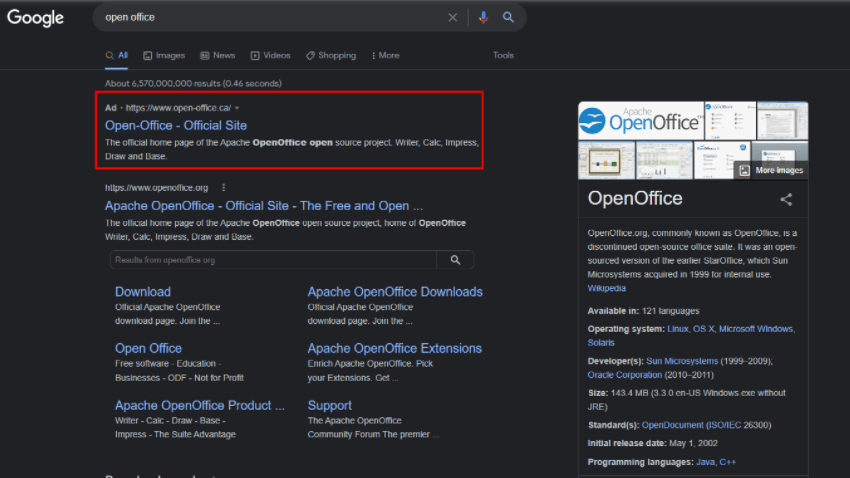Clear the search query with X icon
Image resolution: width=850 pixels, height=478 pixels.
[x=453, y=17]
